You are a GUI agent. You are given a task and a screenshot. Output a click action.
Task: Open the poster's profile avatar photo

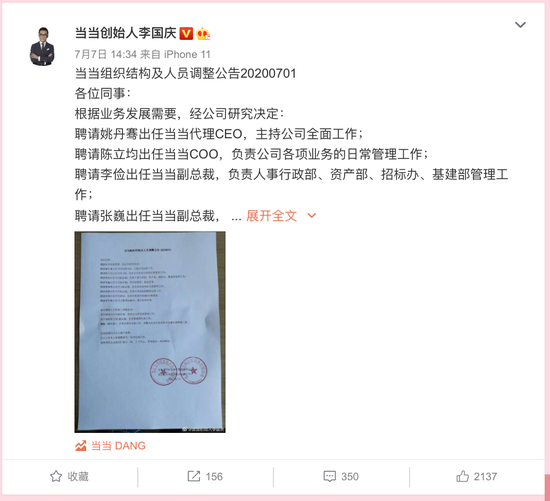[42, 46]
